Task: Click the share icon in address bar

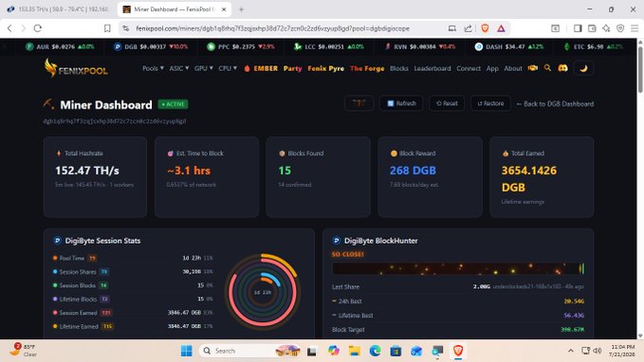Action: pyautogui.click(x=468, y=28)
